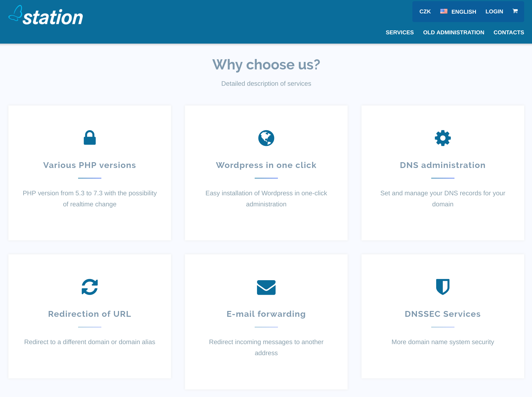Click the Various PHP versions heading
The image size is (532, 397).
tap(90, 165)
